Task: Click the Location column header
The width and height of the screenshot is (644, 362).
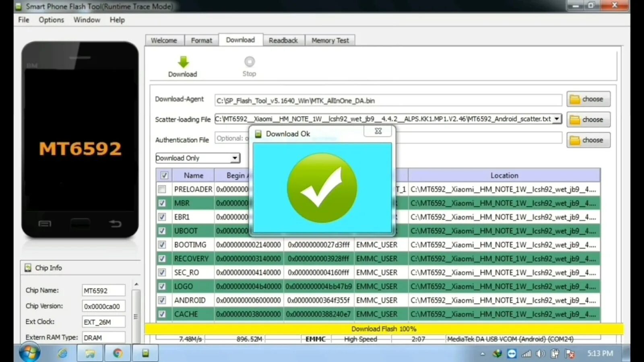Action: [x=504, y=175]
